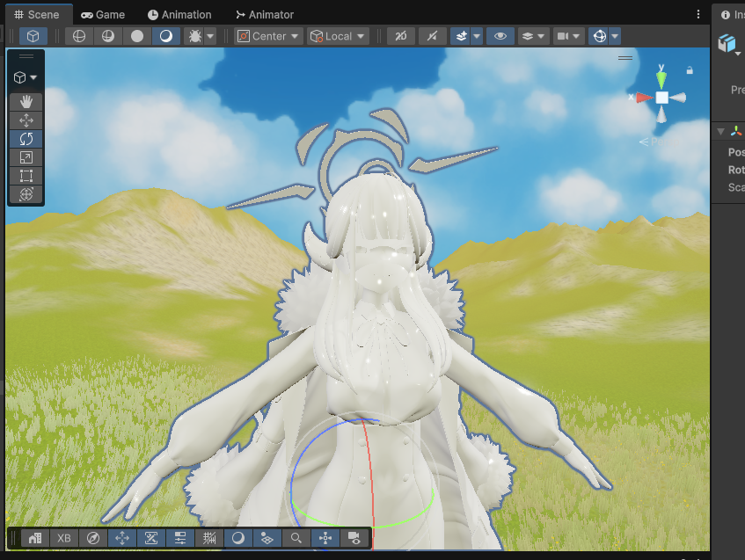
Task: Open the stacked layers overlay dropdown in toolbar
Action: coord(533,36)
